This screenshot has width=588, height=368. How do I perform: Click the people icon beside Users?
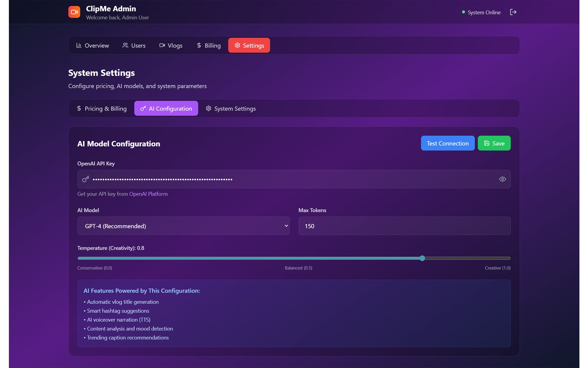pos(125,45)
